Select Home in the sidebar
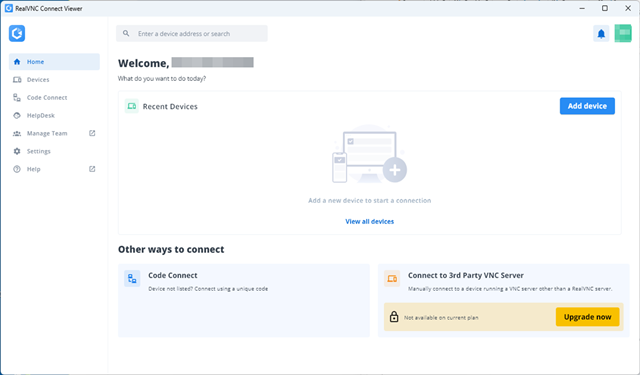Viewport: 640px width, 375px height. [x=54, y=62]
